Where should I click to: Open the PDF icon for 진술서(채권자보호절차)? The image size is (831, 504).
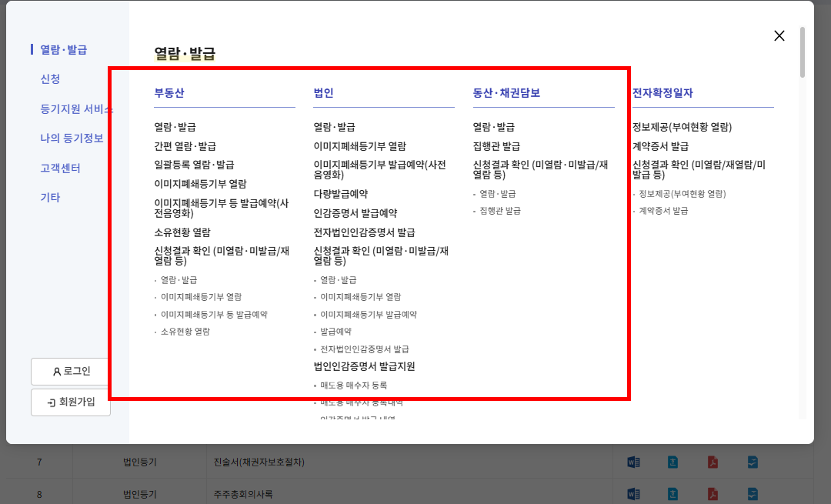click(712, 462)
